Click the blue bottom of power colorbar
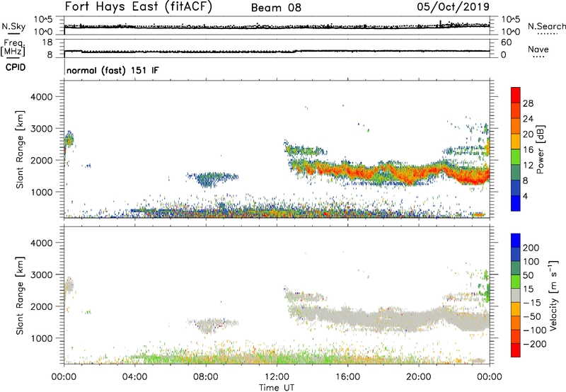Viewport: 566px width, 392px height. [x=516, y=203]
